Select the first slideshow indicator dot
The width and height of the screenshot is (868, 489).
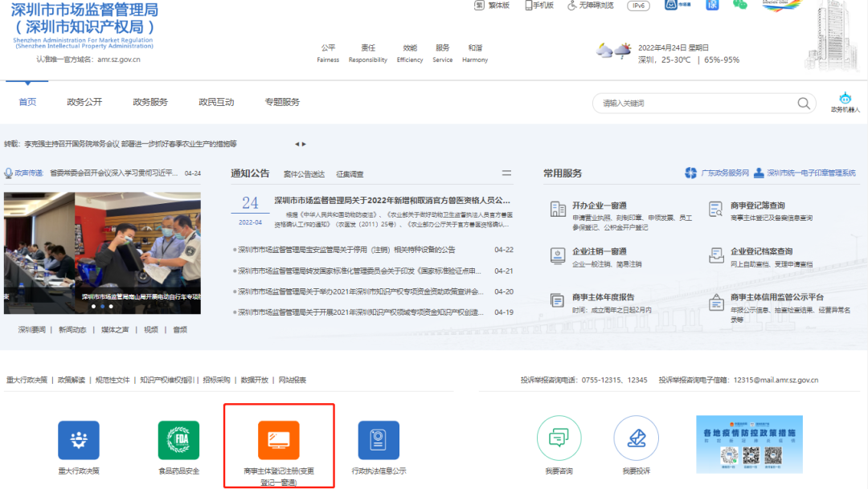[93, 307]
